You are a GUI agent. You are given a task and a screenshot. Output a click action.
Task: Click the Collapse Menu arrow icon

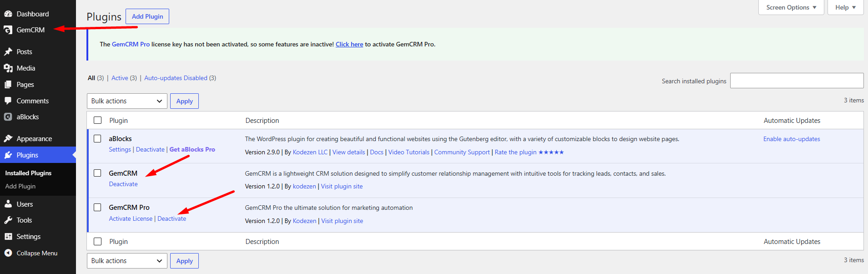pos(8,253)
